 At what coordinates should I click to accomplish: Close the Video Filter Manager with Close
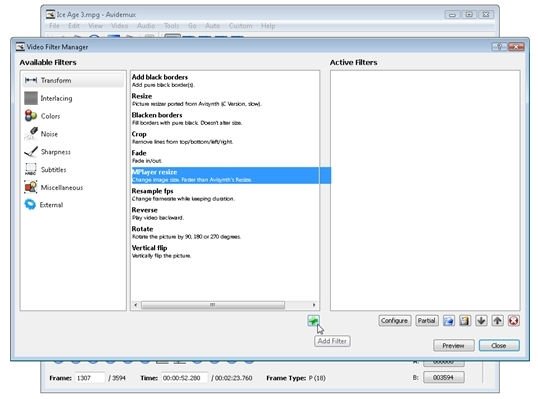pyautogui.click(x=499, y=345)
